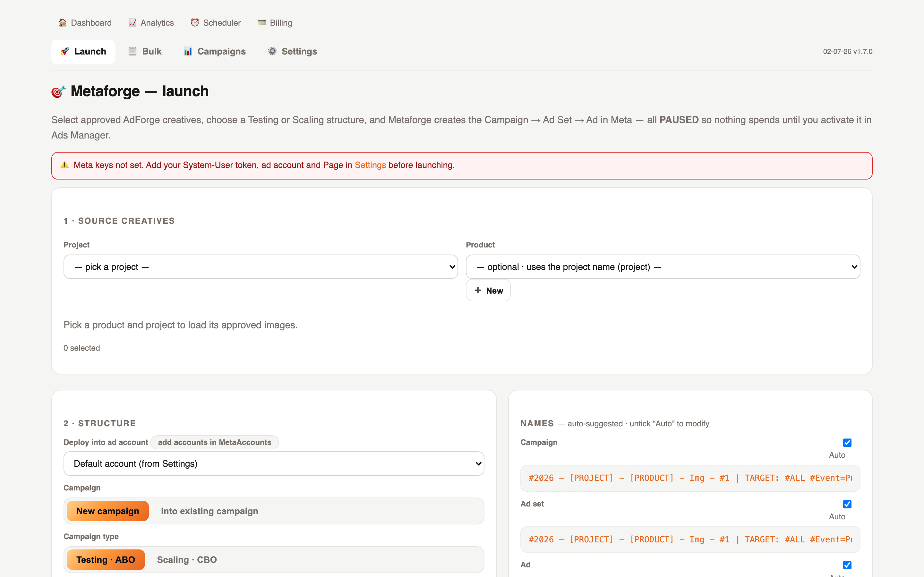Click the Dashboard house icon
924x577 pixels.
tap(63, 22)
